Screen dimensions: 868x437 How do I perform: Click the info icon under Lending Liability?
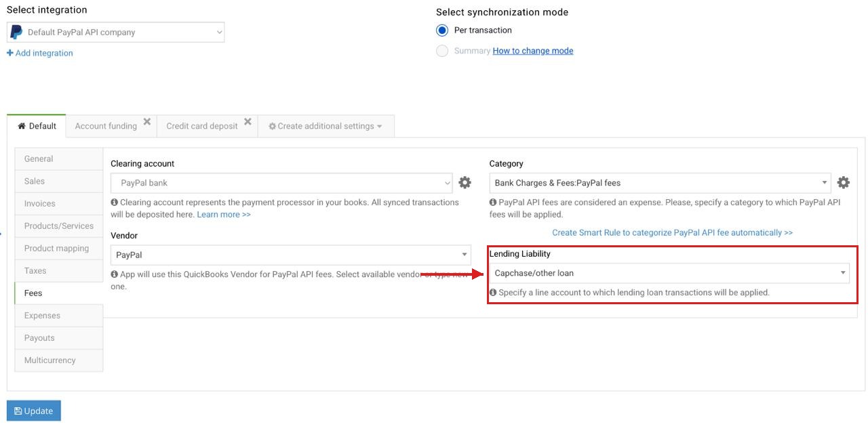pyautogui.click(x=493, y=293)
